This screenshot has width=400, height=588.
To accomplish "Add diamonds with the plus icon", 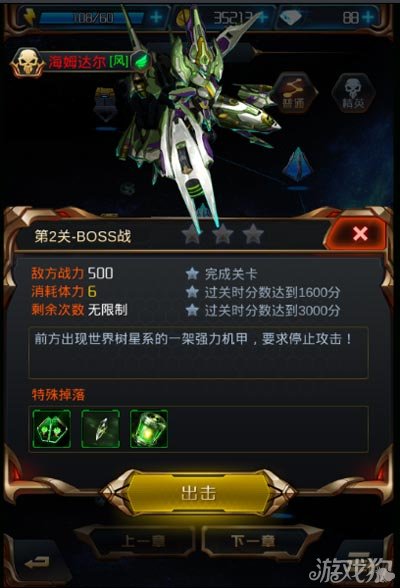I will coord(368,17).
